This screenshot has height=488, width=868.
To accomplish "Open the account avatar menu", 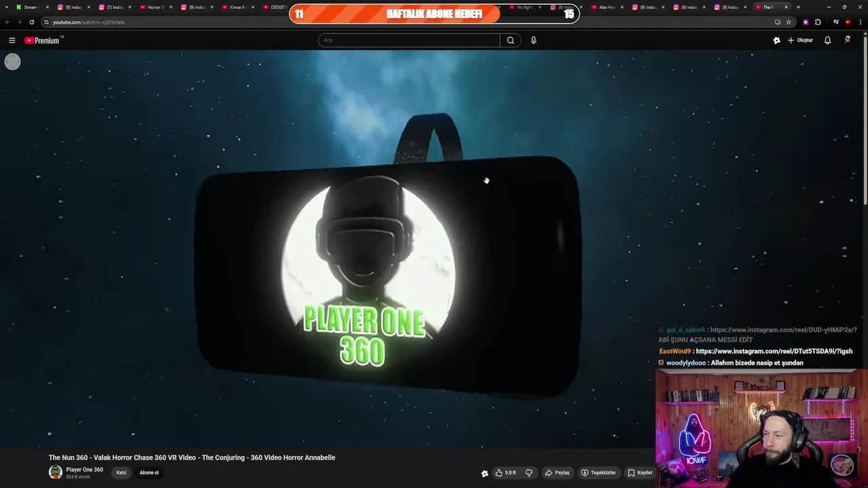I will pos(847,40).
